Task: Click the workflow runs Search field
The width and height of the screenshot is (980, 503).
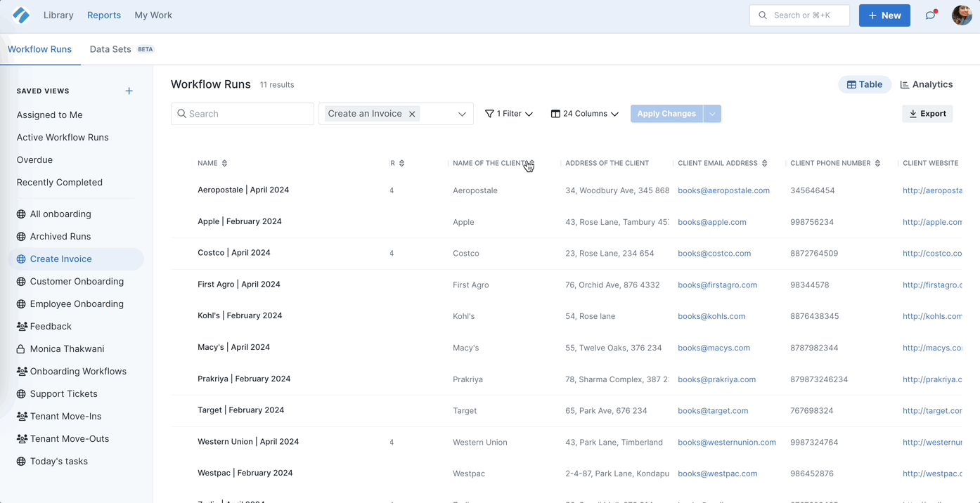Action: (243, 114)
